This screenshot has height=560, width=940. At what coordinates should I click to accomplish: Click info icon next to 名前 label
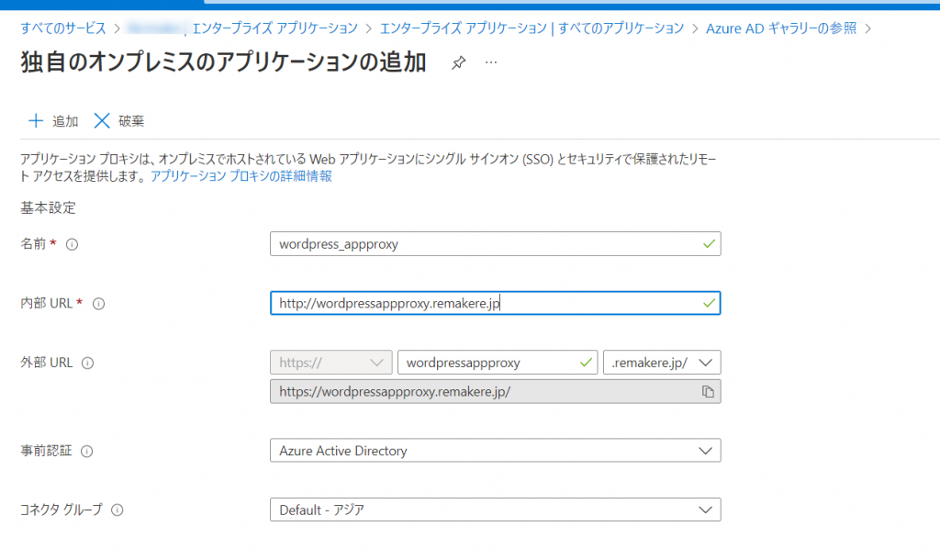point(72,244)
